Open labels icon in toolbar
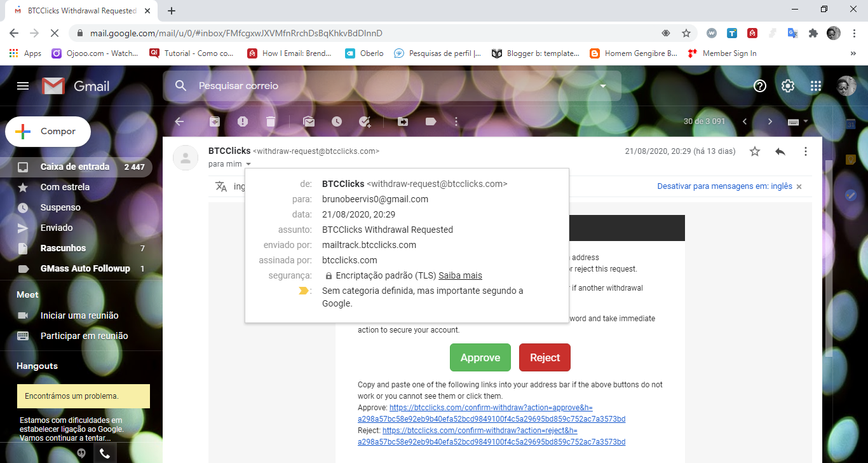 pyautogui.click(x=431, y=121)
